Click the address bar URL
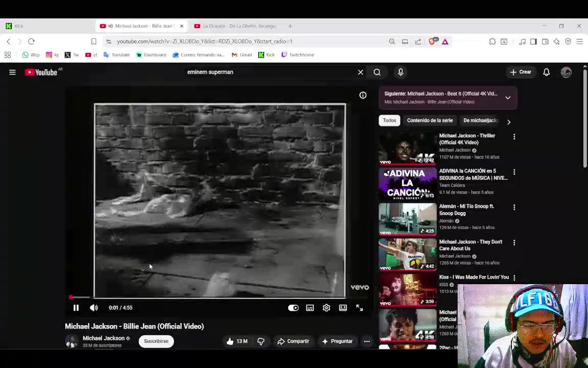This screenshot has width=588, height=368. (x=204, y=41)
